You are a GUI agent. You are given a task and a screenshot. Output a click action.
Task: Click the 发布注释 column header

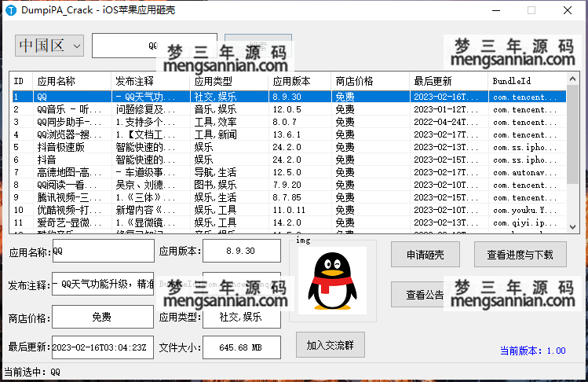151,81
